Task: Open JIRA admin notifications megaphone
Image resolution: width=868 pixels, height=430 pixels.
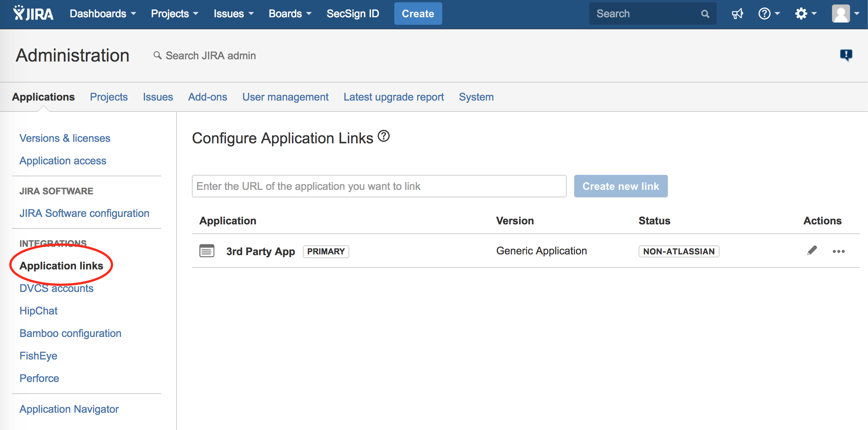Action: (x=737, y=14)
